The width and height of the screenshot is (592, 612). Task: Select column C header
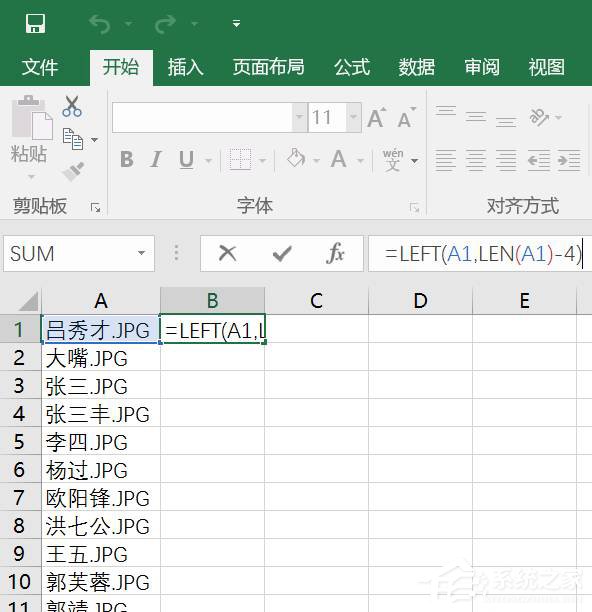click(x=316, y=301)
